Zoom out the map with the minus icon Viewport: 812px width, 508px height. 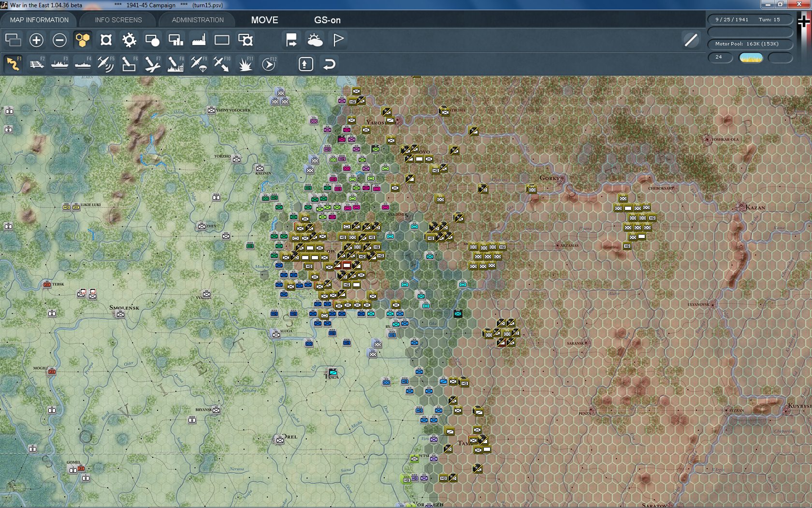[59, 40]
